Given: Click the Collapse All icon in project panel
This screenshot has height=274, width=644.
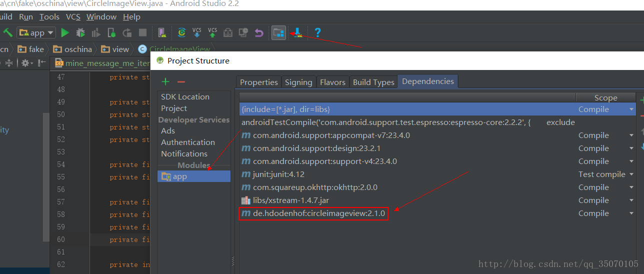Looking at the screenshot, I should (x=9, y=63).
